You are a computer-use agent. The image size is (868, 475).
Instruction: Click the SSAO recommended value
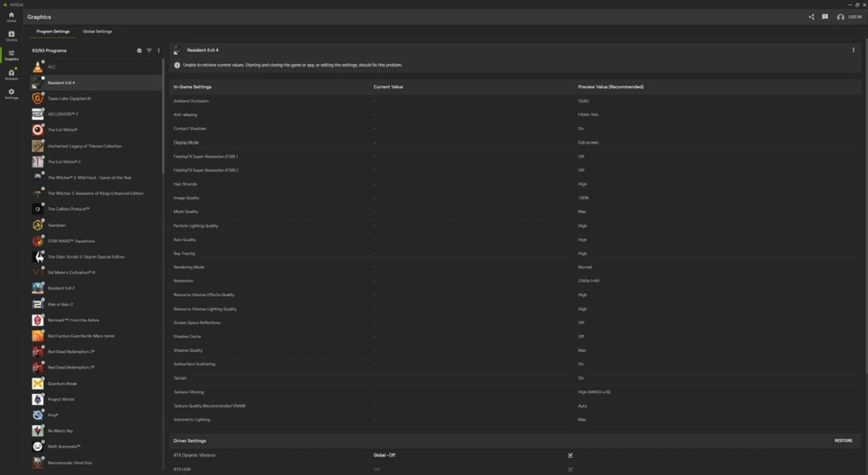[x=583, y=101]
